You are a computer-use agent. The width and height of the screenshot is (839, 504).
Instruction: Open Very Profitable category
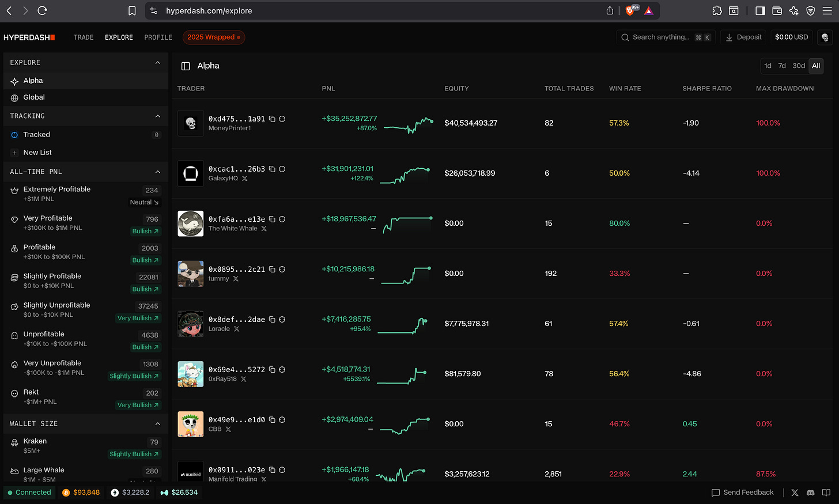(x=85, y=225)
